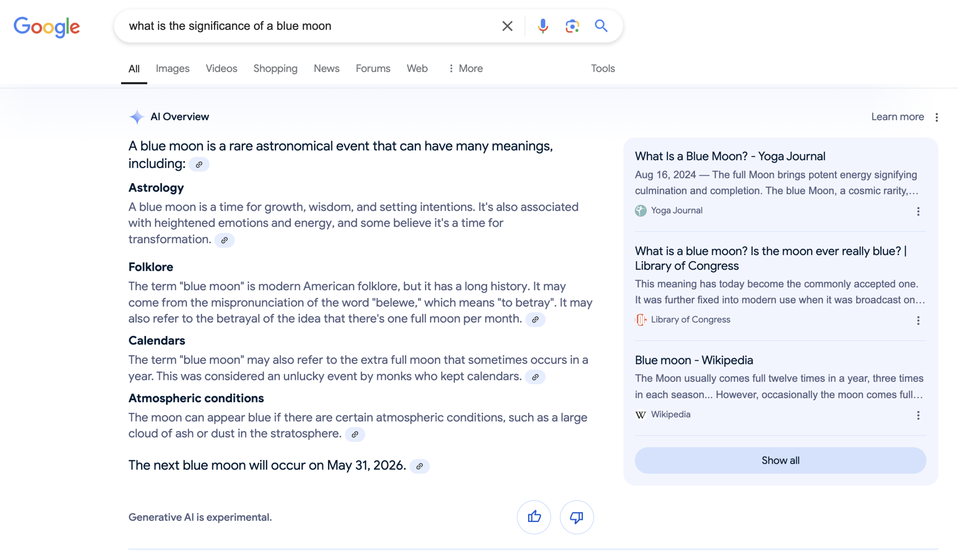
Task: Expand the More search filters menu
Action: point(465,68)
